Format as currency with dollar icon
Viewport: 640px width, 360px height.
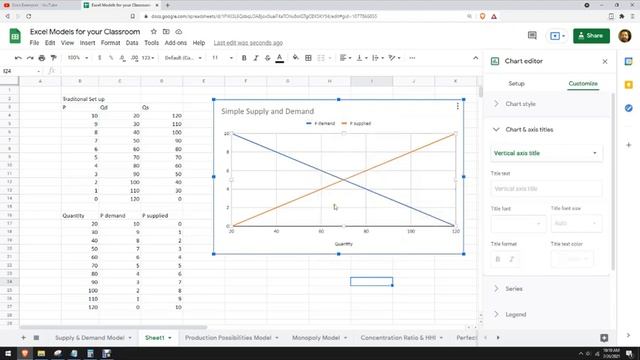click(x=100, y=58)
